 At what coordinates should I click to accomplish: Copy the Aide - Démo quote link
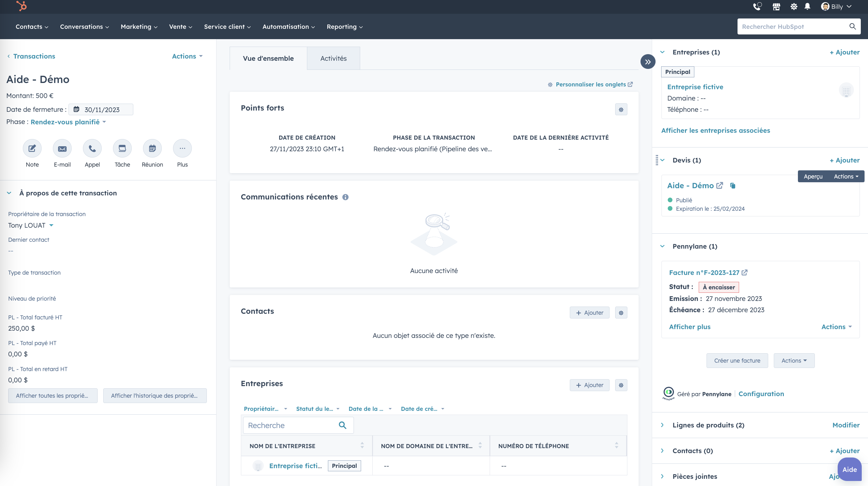(x=733, y=185)
